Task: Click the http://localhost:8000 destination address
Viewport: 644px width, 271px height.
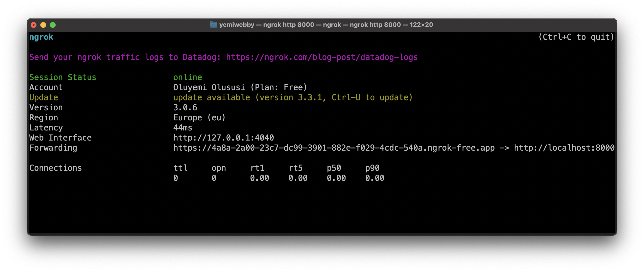Action: pos(564,148)
